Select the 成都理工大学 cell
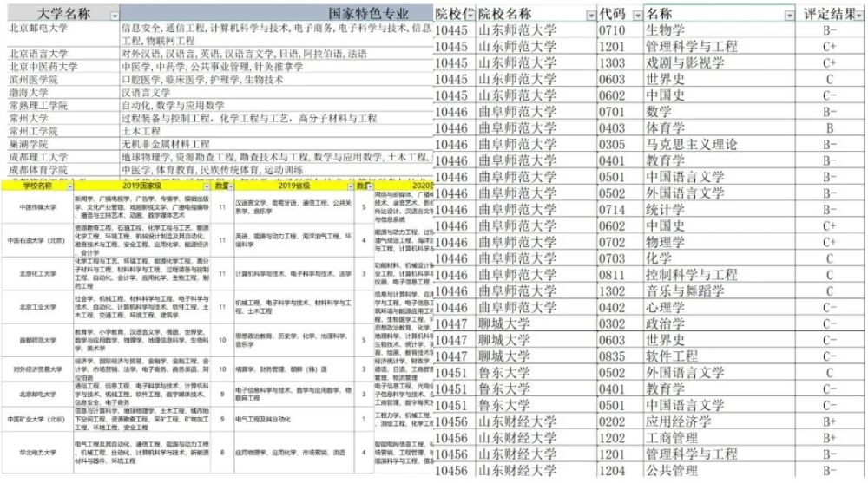The image size is (868, 483). coord(63,157)
